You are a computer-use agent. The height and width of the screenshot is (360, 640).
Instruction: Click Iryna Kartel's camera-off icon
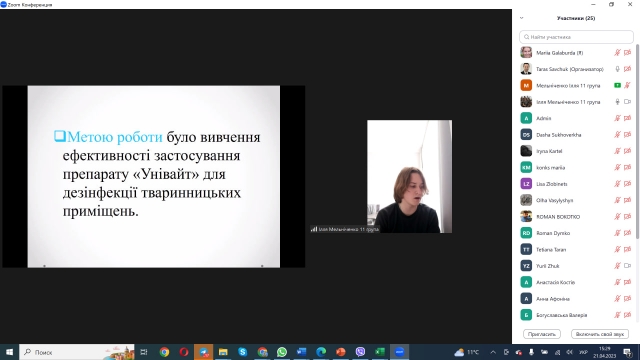[627, 151]
